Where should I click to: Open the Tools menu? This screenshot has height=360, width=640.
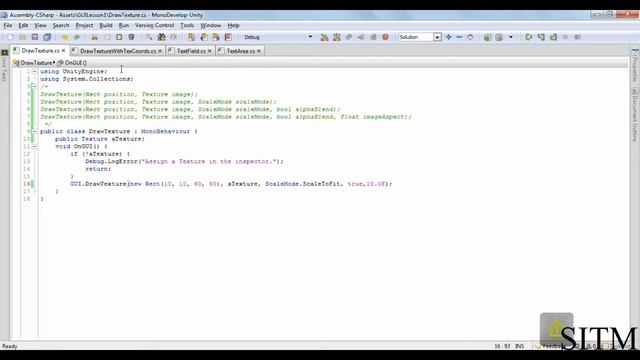(x=187, y=25)
